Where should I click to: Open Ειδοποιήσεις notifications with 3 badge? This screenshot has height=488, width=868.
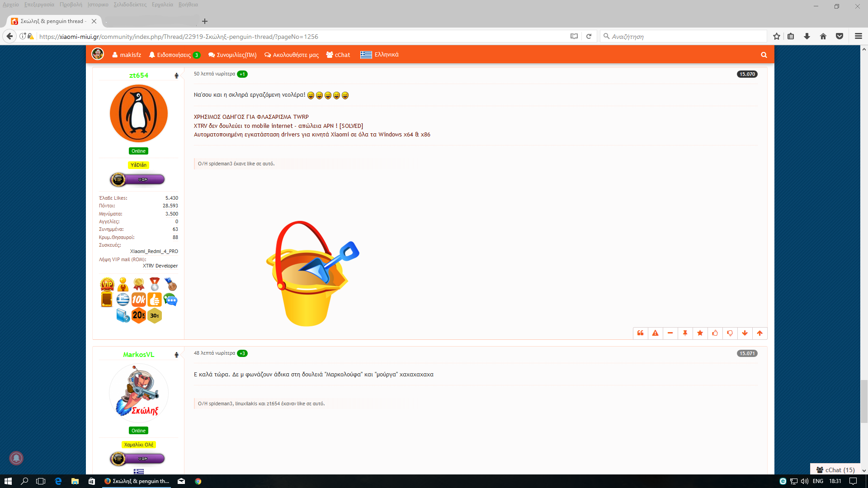[175, 55]
